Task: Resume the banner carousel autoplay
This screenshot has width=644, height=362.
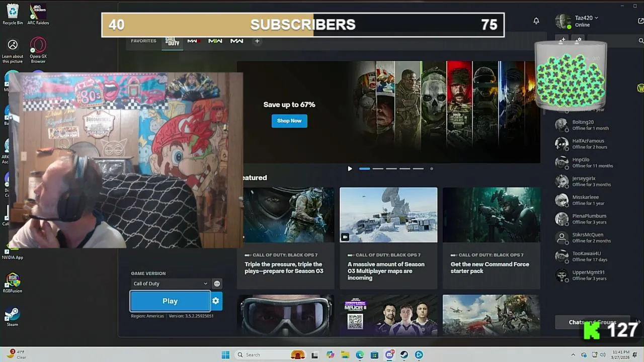Action: 350,168
